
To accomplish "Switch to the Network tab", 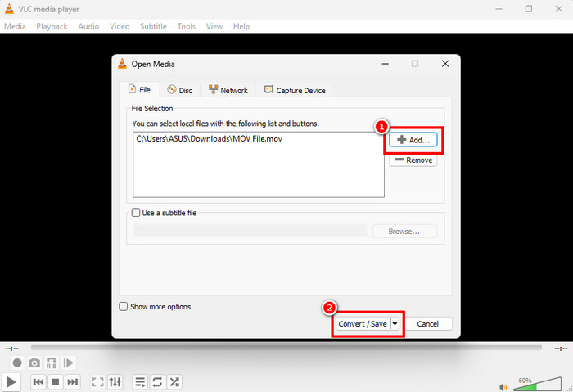I will (228, 90).
